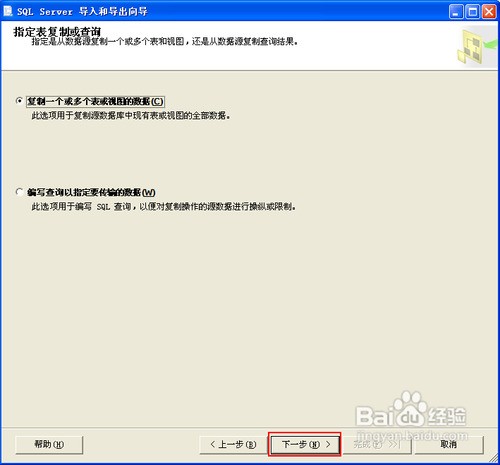500x465 pixels.
Task: Maximize the wizard window
Action: [473, 12]
